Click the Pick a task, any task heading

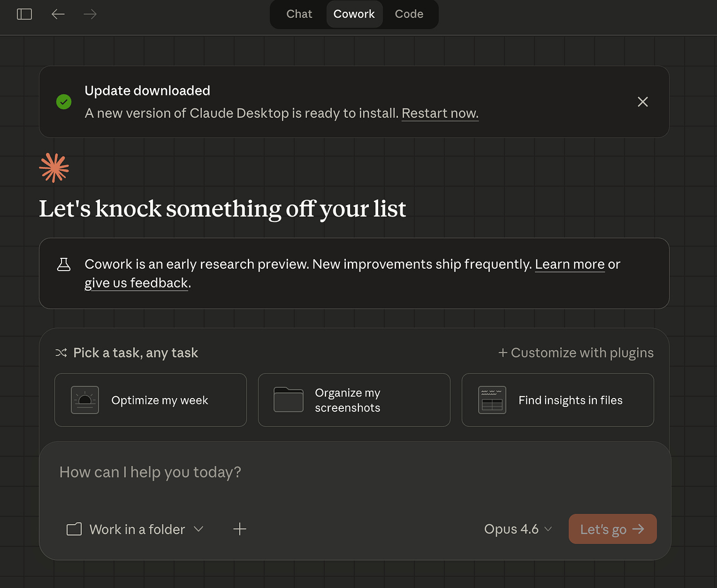135,353
